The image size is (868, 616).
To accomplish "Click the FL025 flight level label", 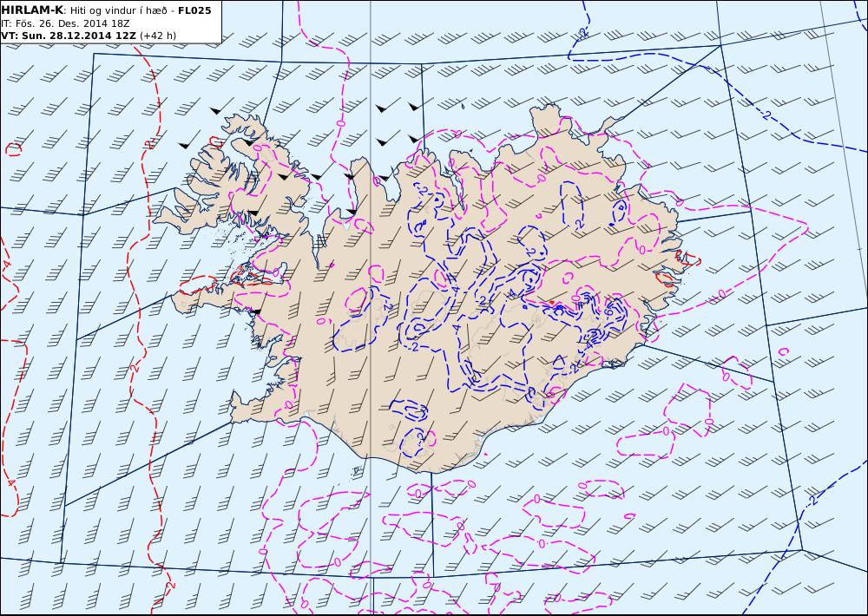I will point(194,10).
